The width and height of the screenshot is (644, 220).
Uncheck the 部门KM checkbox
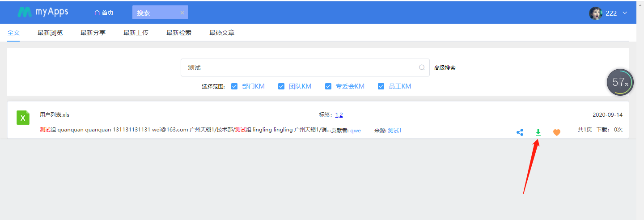[x=234, y=86]
